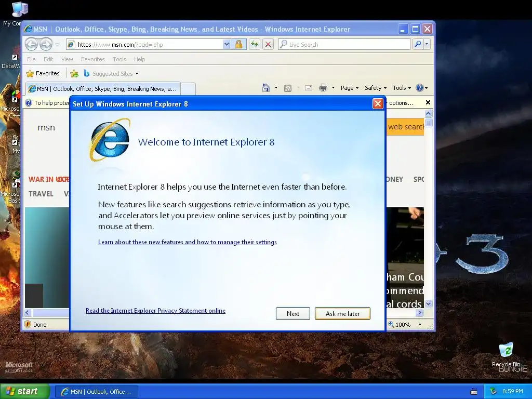Screen dimensions: 532x399
Task: Open the Tools menu in menu bar
Action: click(119, 59)
